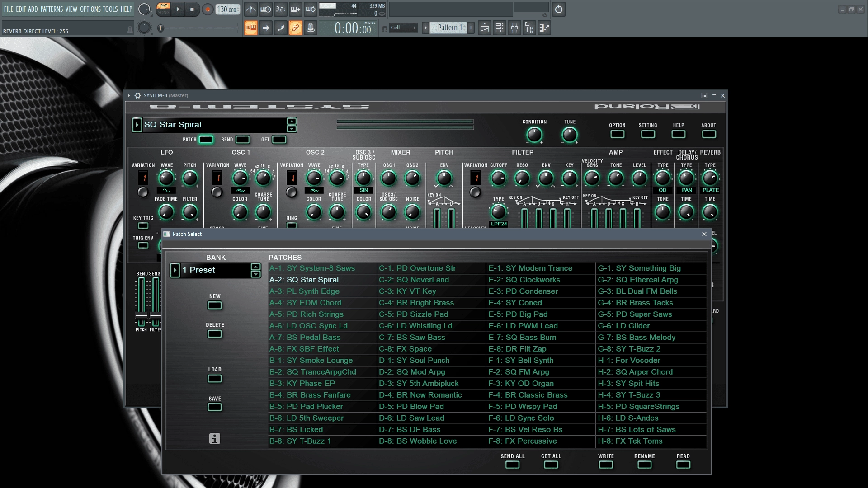Click the DELETE bank button
Viewport: 868px width, 488px height.
[215, 334]
